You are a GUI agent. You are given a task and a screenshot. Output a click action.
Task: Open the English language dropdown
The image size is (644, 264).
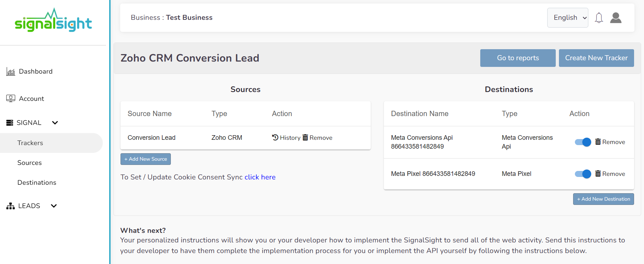(567, 18)
